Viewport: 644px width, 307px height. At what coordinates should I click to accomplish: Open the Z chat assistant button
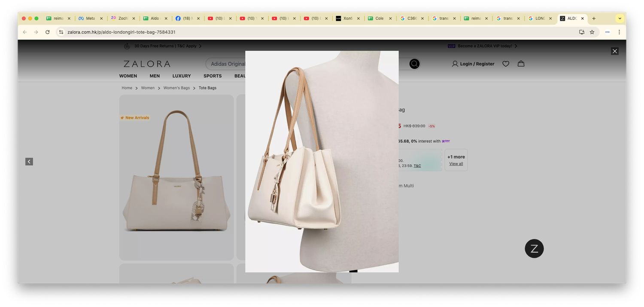click(x=534, y=249)
